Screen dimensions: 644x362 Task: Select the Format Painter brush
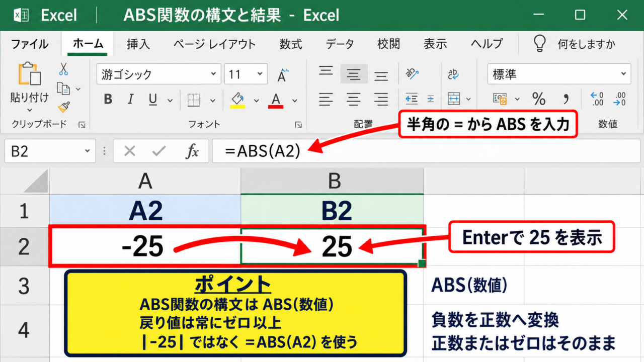(x=64, y=107)
